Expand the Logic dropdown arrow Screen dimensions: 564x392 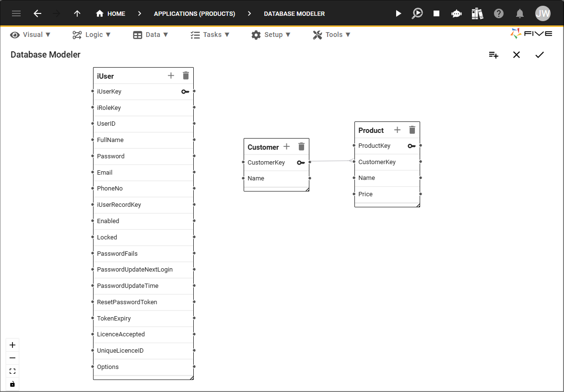point(108,35)
